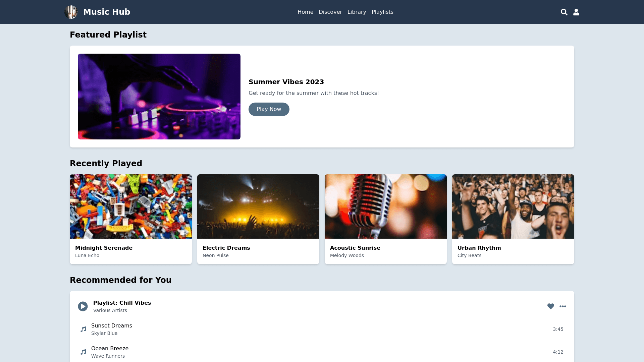Open the Electric Dreams album card
Image resolution: width=644 pixels, height=362 pixels.
pyautogui.click(x=258, y=219)
